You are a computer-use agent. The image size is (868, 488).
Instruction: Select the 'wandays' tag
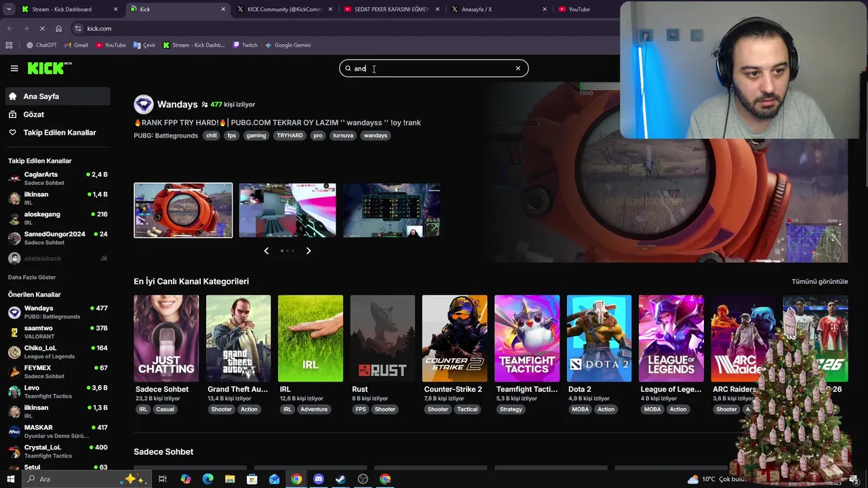375,136
